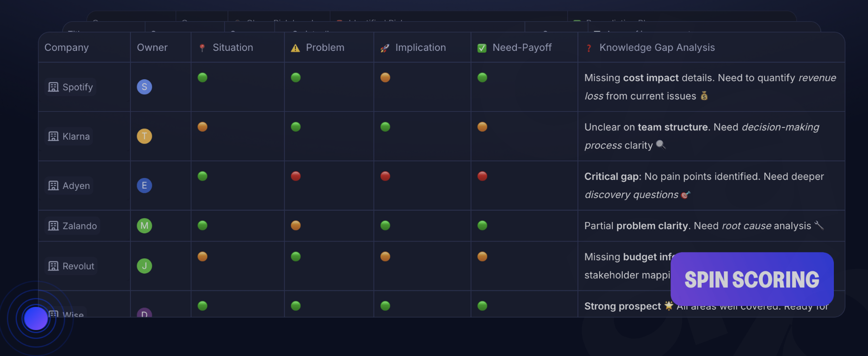Click the warning icon in Problem header
This screenshot has height=356, width=868.
click(295, 48)
